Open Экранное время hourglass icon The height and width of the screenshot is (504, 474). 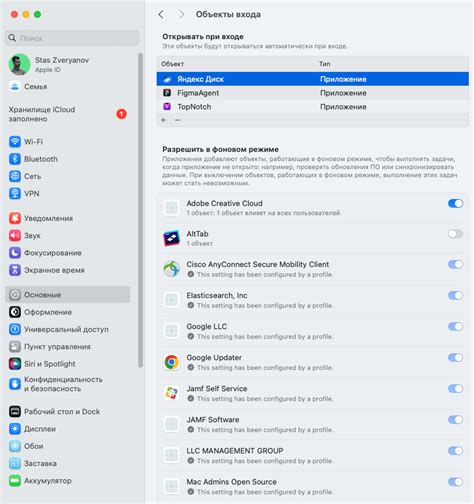point(15,270)
